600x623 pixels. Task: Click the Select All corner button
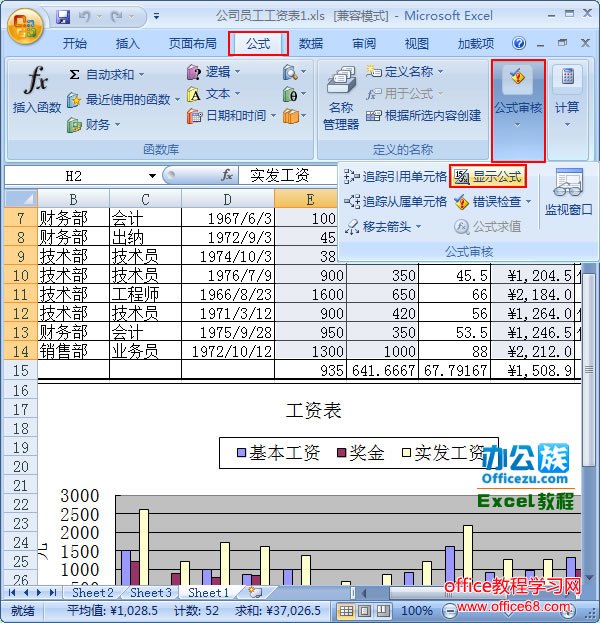pyautogui.click(x=21, y=198)
